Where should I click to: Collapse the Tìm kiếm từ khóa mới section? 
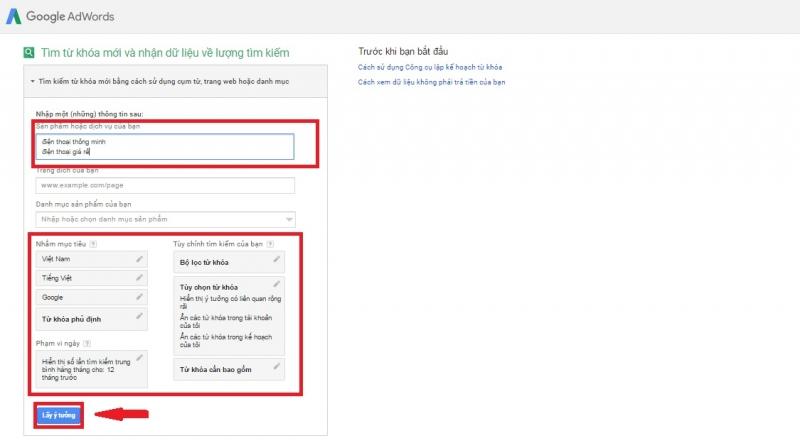click(x=33, y=81)
